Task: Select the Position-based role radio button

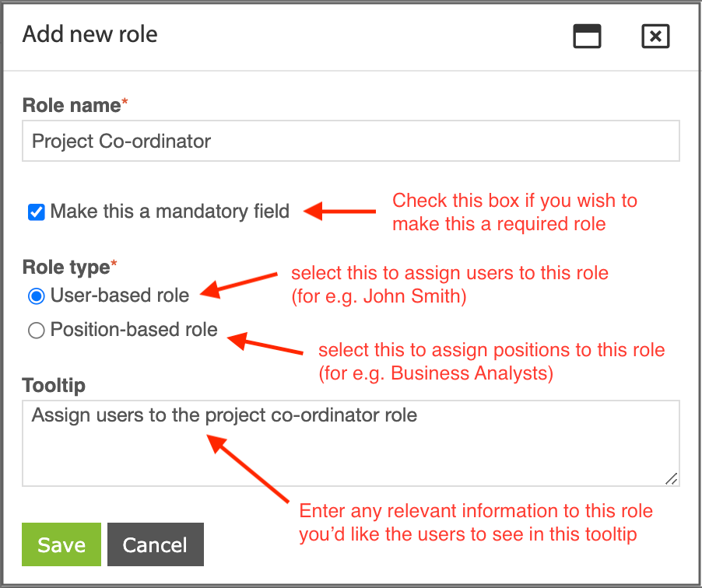Action: pyautogui.click(x=37, y=331)
